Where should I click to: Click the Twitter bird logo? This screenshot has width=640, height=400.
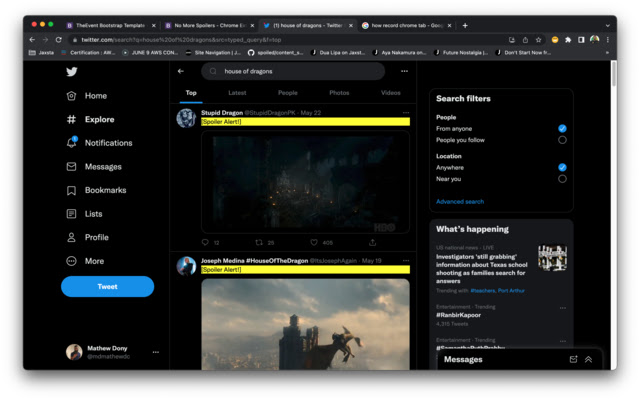pos(72,72)
